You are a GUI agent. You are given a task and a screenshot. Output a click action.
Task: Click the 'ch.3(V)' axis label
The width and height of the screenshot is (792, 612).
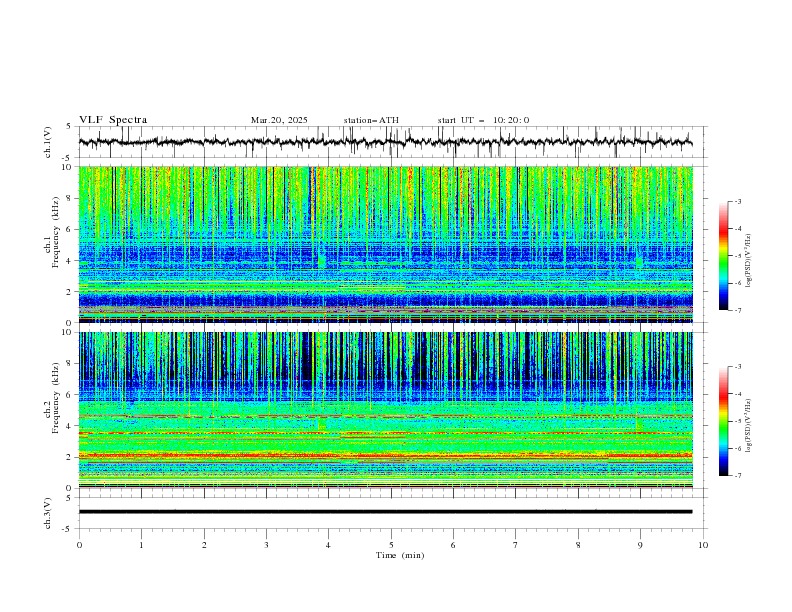(48, 513)
